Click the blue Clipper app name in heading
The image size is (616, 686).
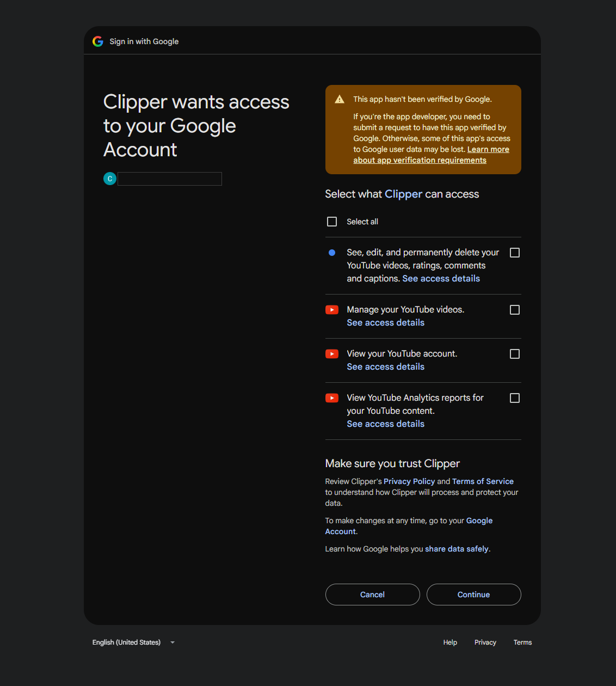point(403,194)
